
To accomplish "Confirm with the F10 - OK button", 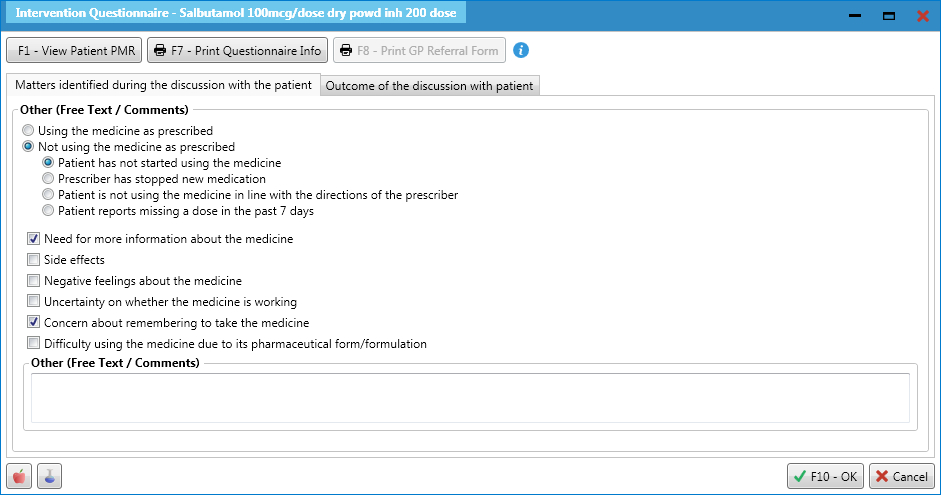I will (825, 476).
